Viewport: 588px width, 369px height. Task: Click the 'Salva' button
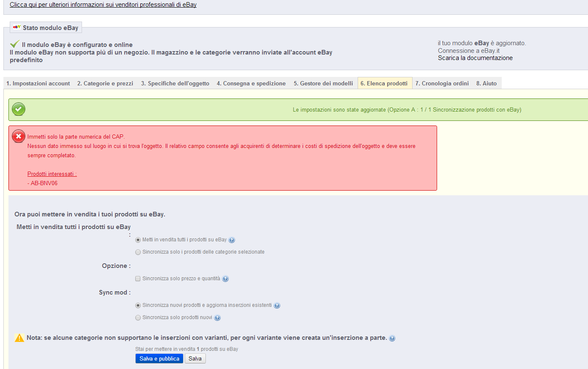(x=195, y=358)
